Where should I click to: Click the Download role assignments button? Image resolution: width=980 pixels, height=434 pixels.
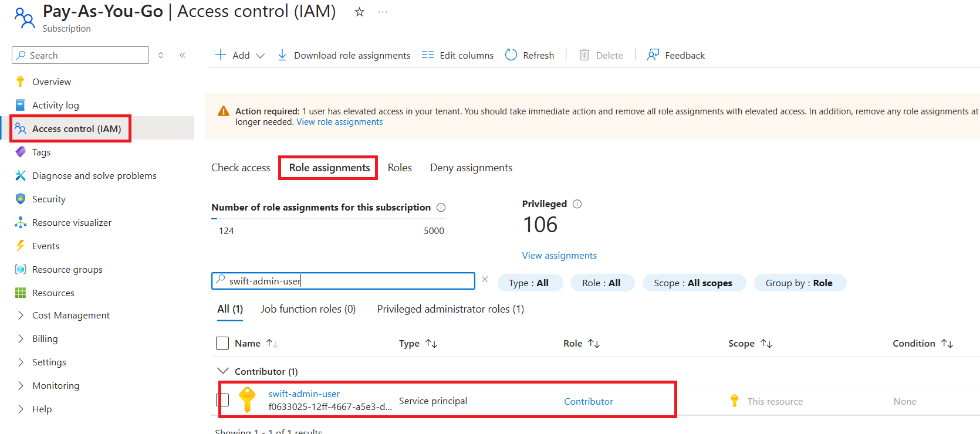tap(344, 55)
